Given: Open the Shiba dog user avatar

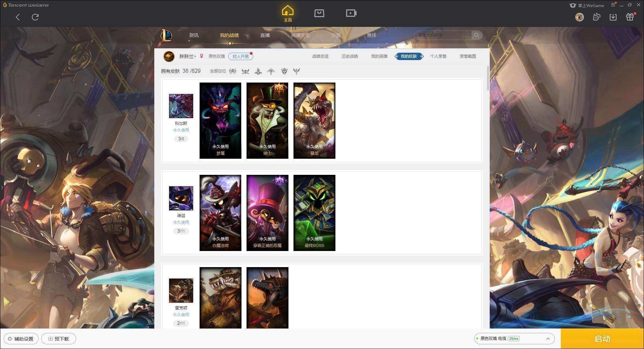Looking at the screenshot, I should [579, 17].
